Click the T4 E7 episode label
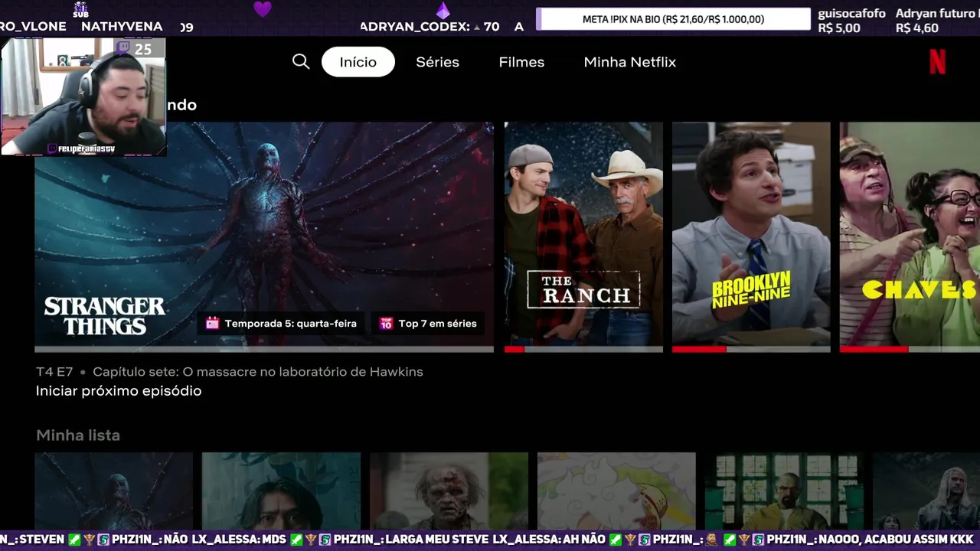This screenshot has width=980, height=551. coord(54,372)
